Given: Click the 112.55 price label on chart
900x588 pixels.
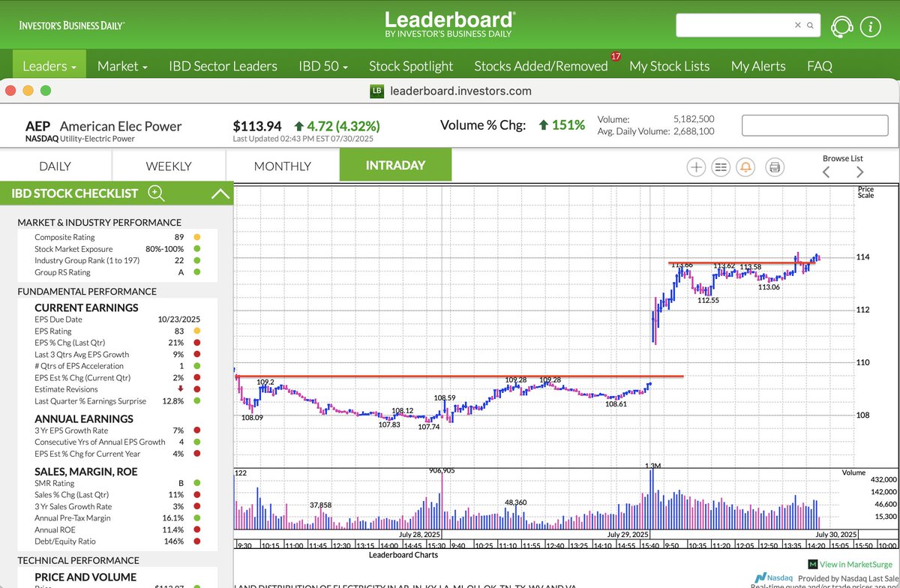Looking at the screenshot, I should tap(708, 300).
